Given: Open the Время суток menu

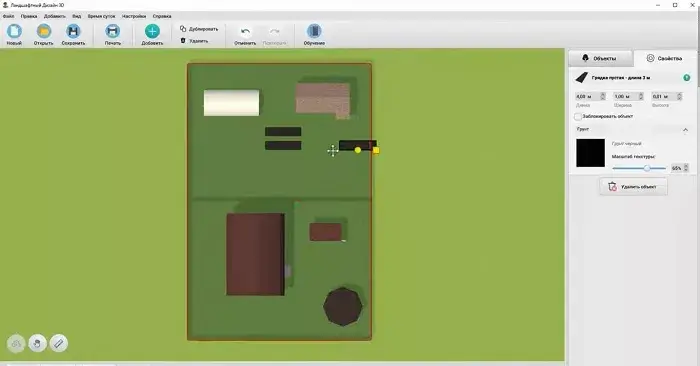Looking at the screenshot, I should [101, 16].
